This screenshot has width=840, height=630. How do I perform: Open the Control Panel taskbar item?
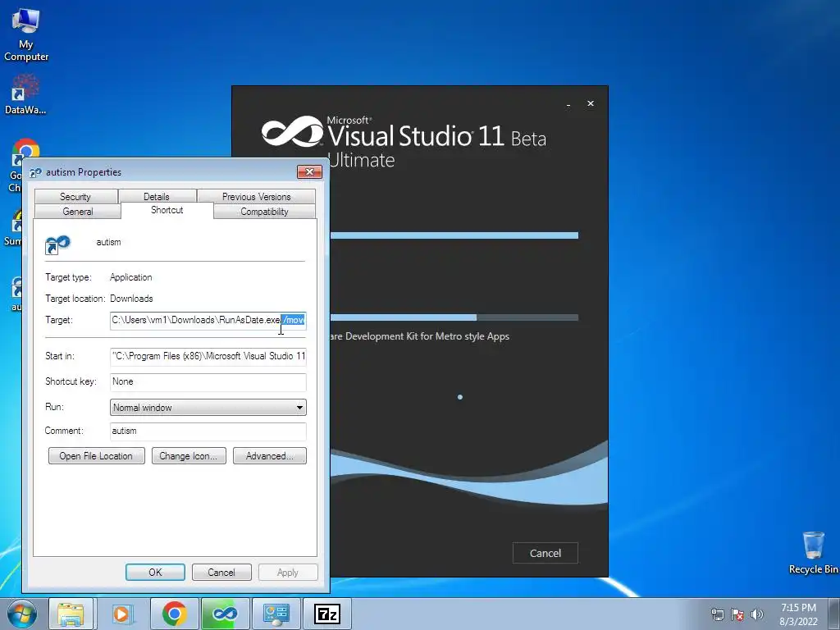pyautogui.click(x=276, y=614)
